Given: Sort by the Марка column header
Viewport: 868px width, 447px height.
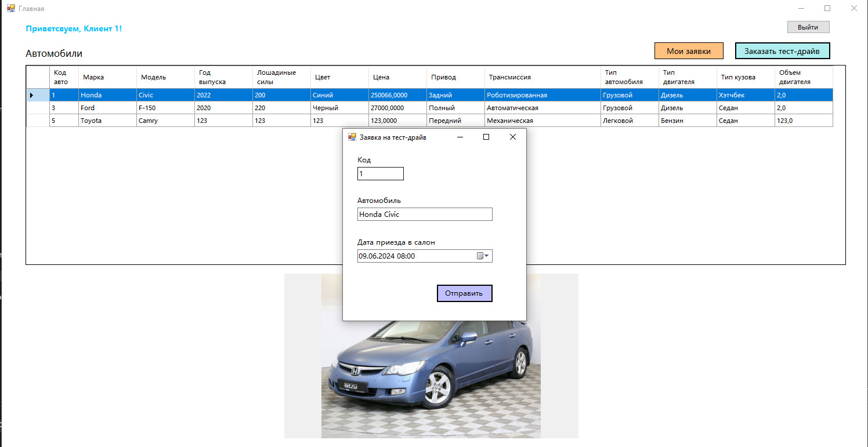Looking at the screenshot, I should click(107, 77).
